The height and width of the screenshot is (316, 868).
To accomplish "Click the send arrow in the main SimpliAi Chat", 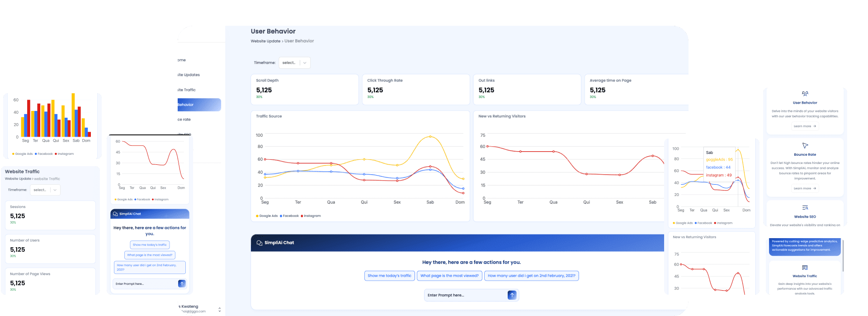I will (512, 295).
